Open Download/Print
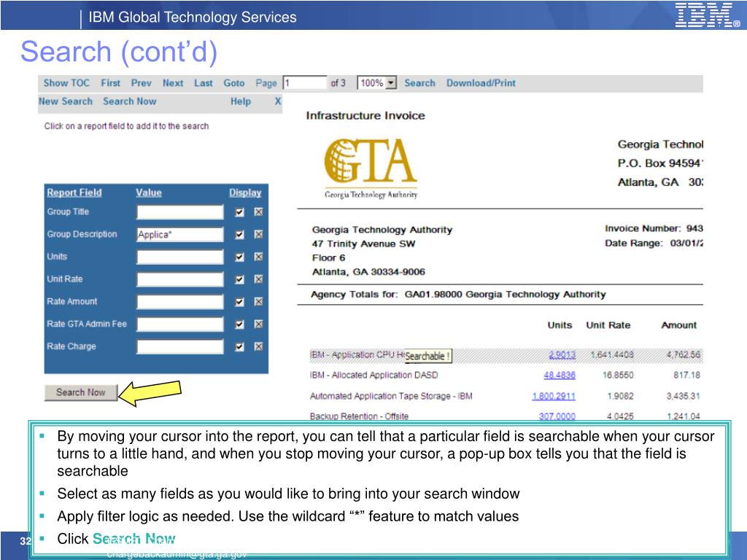747x560 pixels. click(x=481, y=83)
